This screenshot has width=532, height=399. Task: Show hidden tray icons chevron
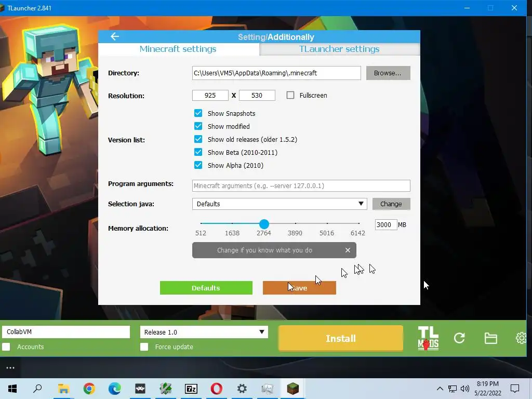440,389
